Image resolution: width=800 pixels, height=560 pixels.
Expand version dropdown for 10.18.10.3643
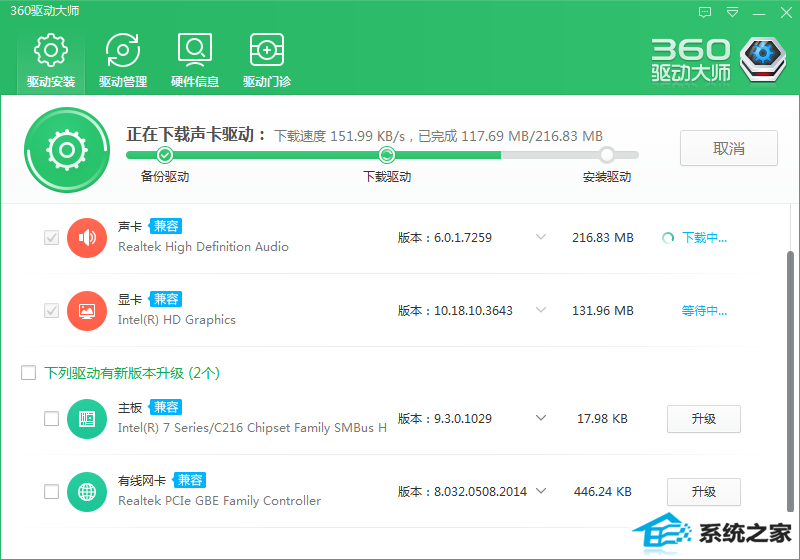click(x=541, y=310)
